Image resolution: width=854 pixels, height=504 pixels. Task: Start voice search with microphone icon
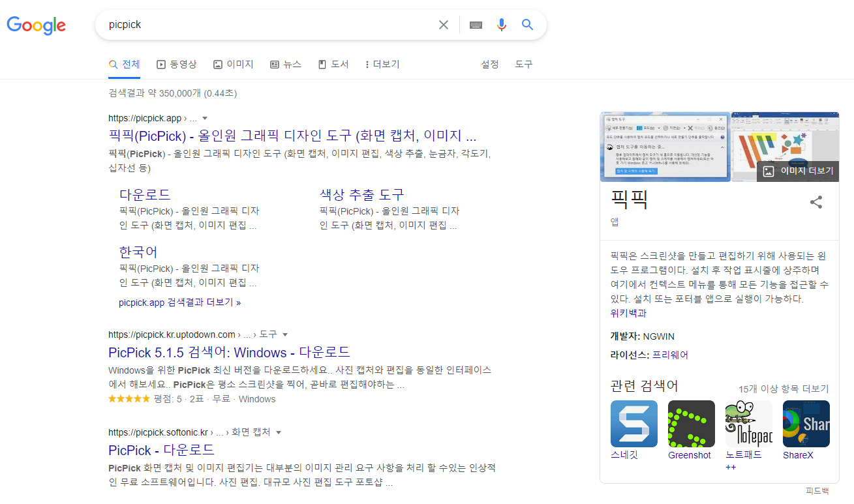[x=501, y=25]
